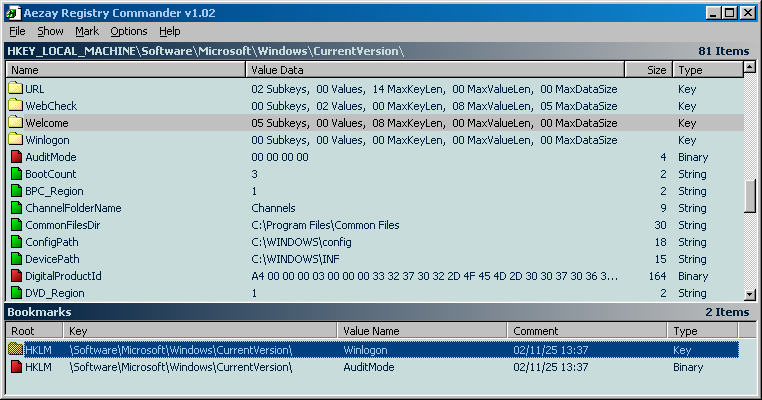
Task: Click the WebCheck folder icon
Action: click(x=16, y=105)
